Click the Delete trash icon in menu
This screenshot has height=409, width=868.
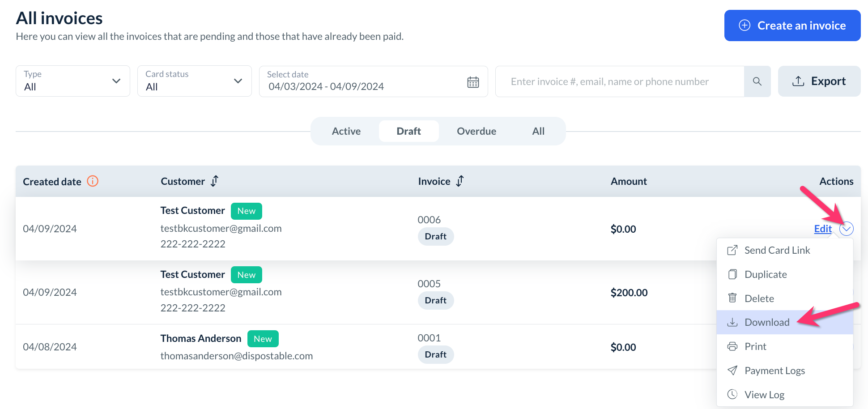(x=732, y=298)
